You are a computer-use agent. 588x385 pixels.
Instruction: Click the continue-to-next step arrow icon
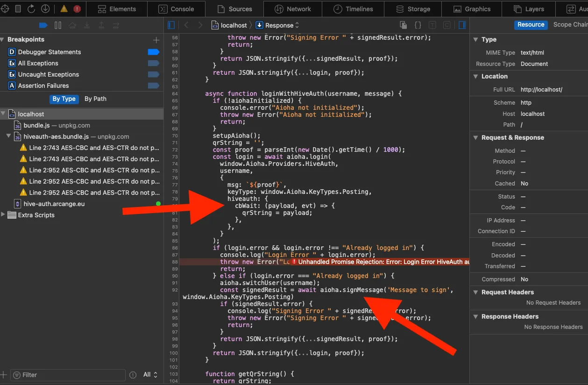point(116,25)
